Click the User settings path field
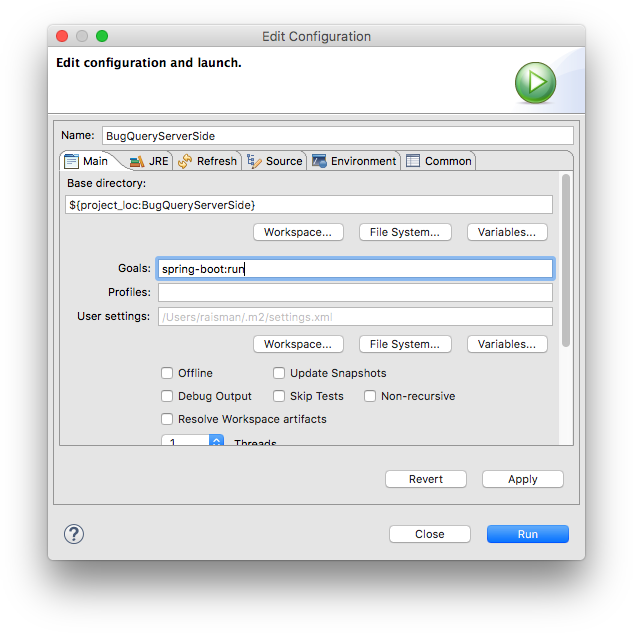The image size is (633, 633). click(355, 317)
